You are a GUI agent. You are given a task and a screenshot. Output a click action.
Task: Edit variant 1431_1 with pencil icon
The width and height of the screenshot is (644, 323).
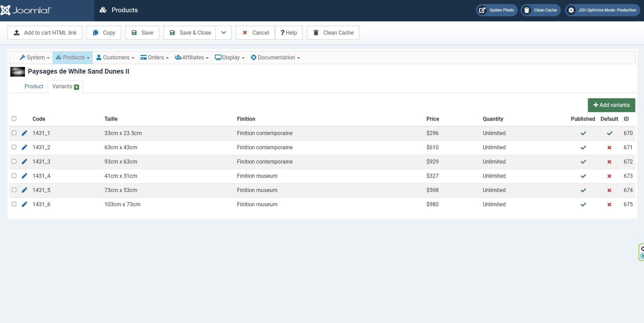(x=24, y=133)
